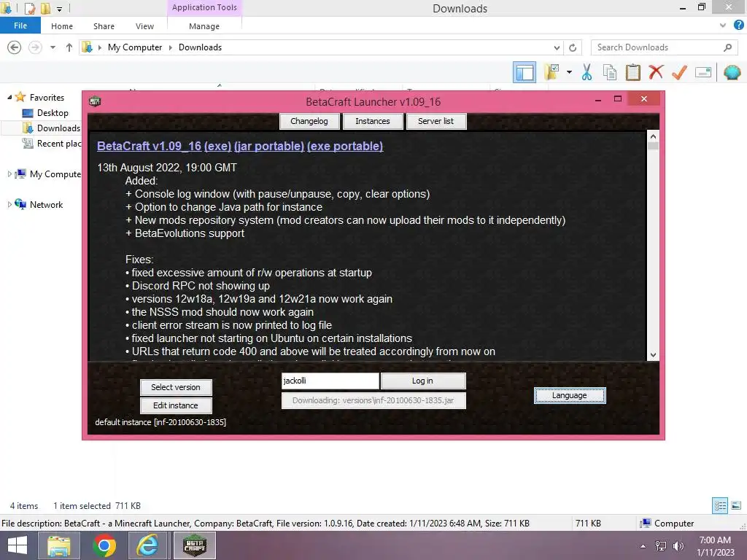This screenshot has height=560, width=747.
Task: Toggle the navigation pane layout icon
Action: click(x=524, y=73)
